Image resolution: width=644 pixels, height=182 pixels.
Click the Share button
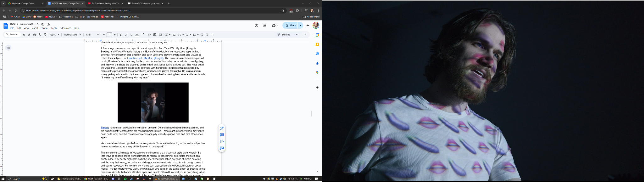(290, 26)
